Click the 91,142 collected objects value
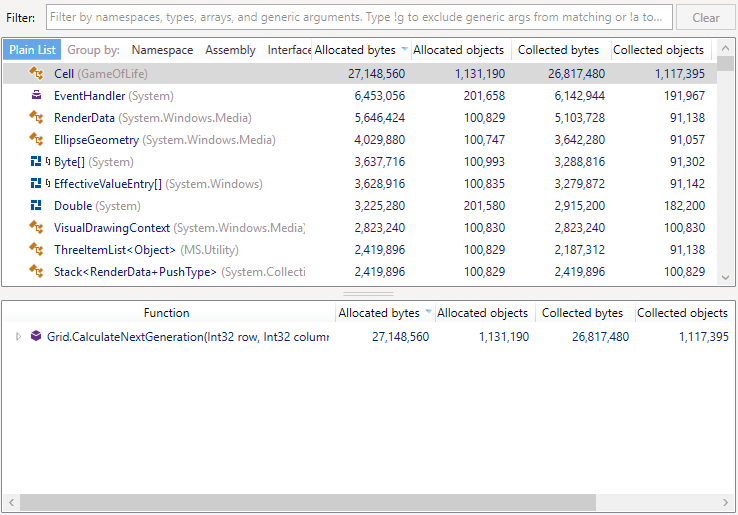Screen dimensions: 738x515 point(687,184)
